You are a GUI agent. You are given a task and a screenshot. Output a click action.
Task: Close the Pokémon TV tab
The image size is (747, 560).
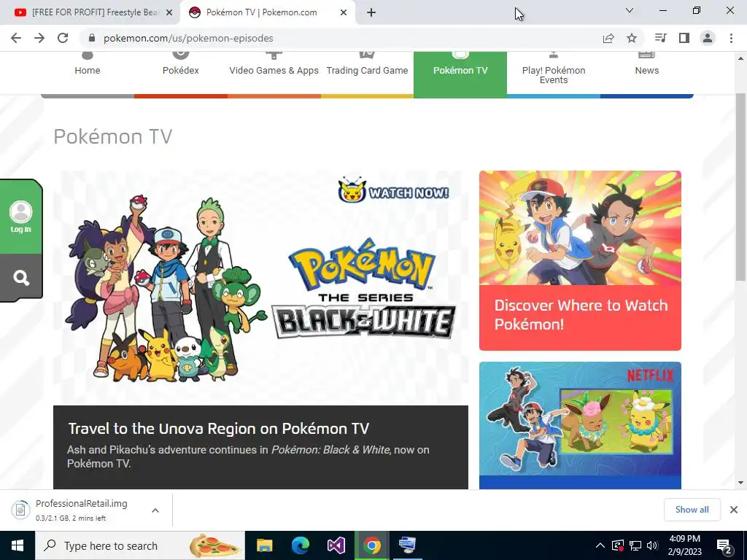[344, 13]
